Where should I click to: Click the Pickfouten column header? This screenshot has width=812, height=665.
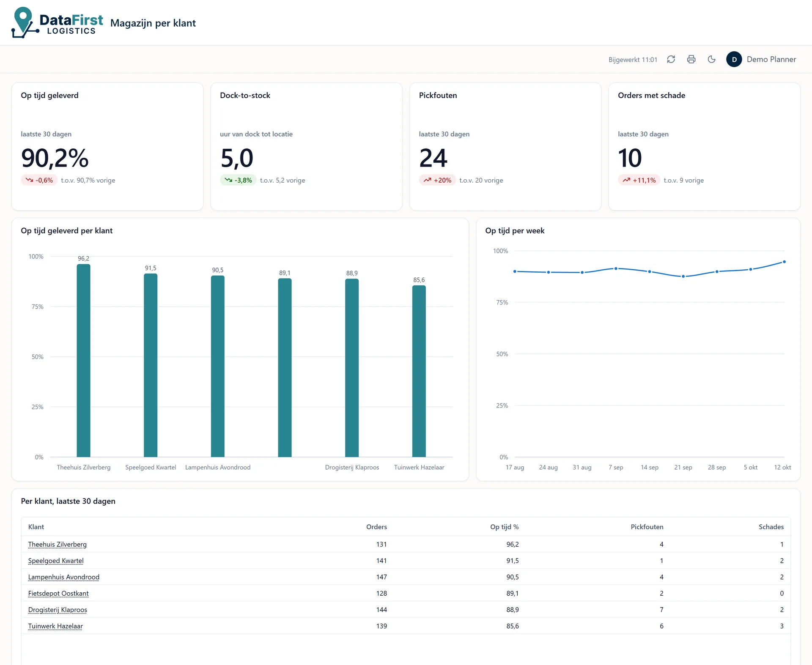[647, 527]
